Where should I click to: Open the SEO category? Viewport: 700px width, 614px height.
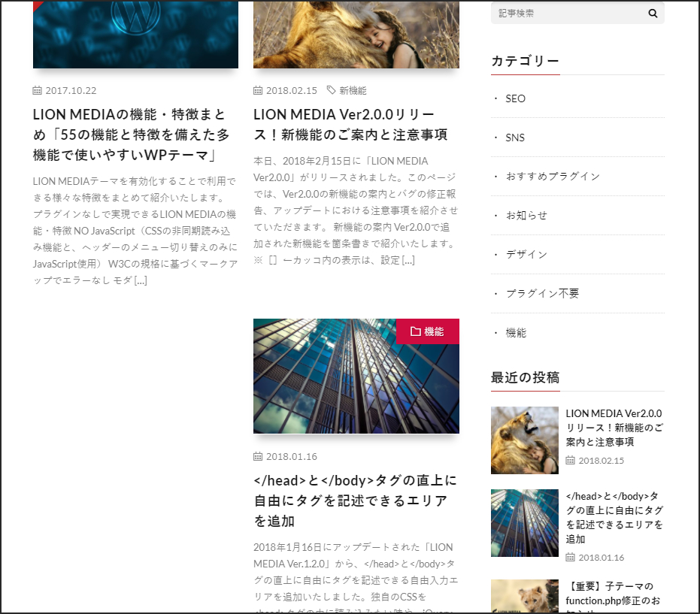515,98
